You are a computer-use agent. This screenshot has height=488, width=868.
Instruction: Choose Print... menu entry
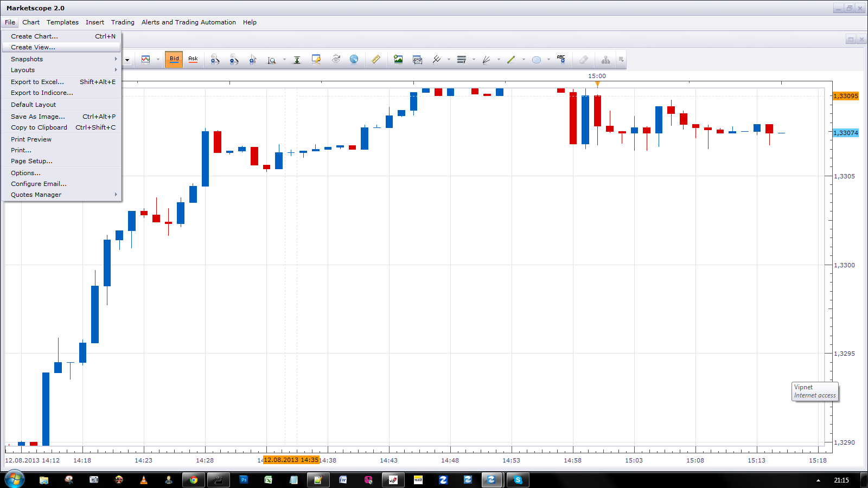61,150
